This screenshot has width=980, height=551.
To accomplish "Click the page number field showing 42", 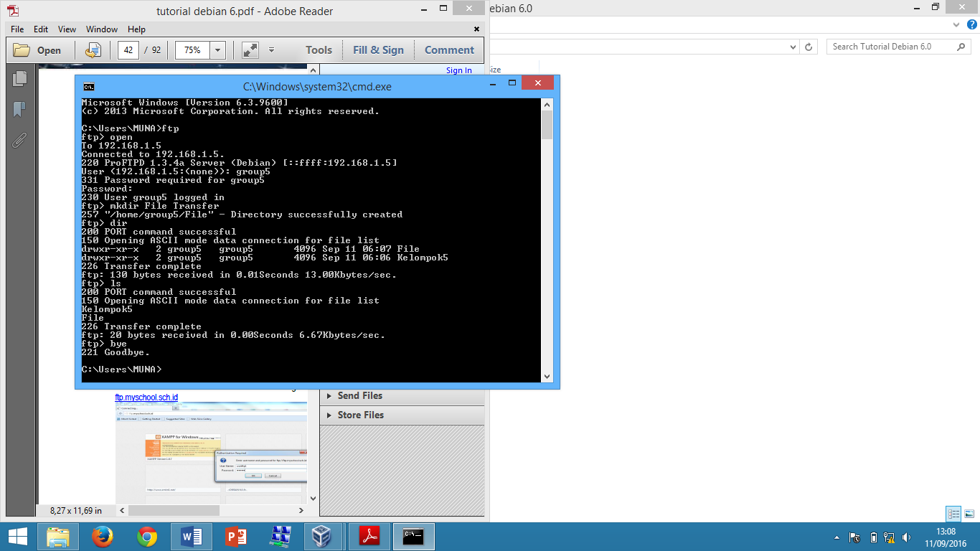I will [x=128, y=50].
